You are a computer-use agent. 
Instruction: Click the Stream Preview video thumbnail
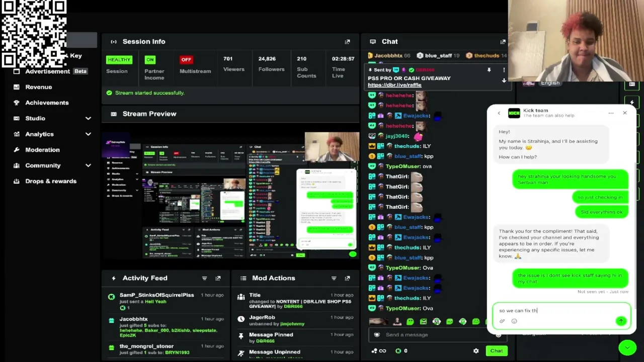(x=230, y=196)
